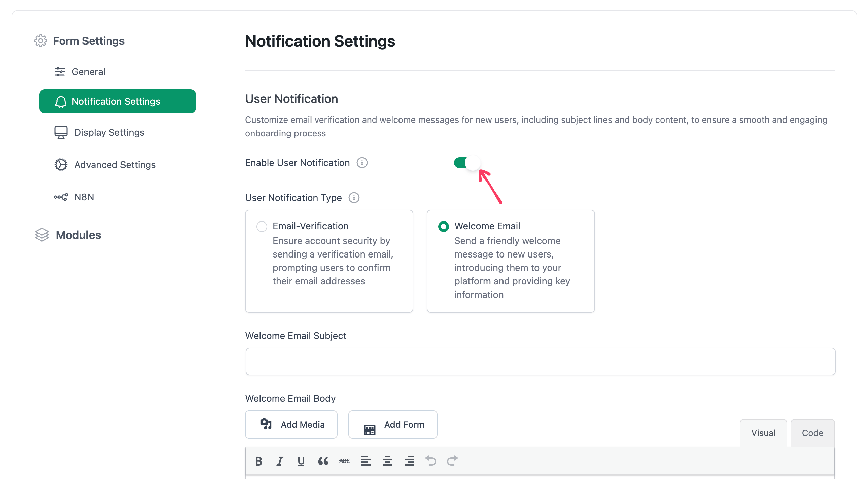Click the form table icon in Add Form

point(369,430)
